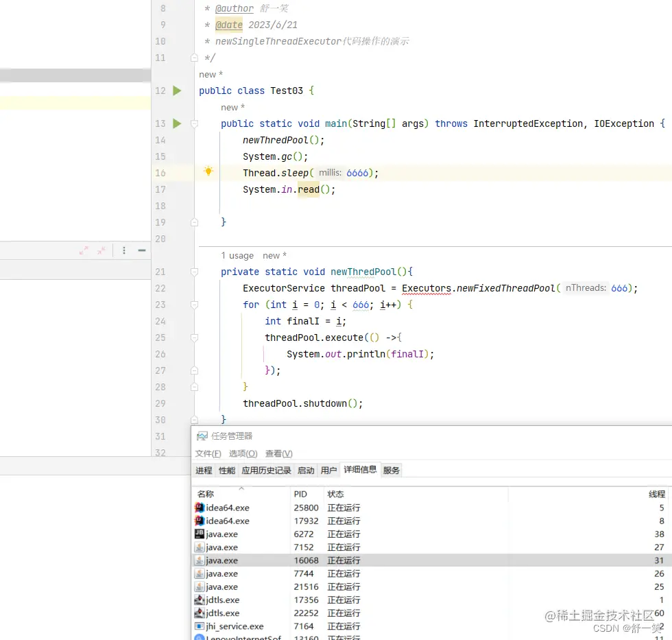Click the fold end marker at line 19
Image resolution: width=672 pixels, height=640 pixels.
point(194,222)
